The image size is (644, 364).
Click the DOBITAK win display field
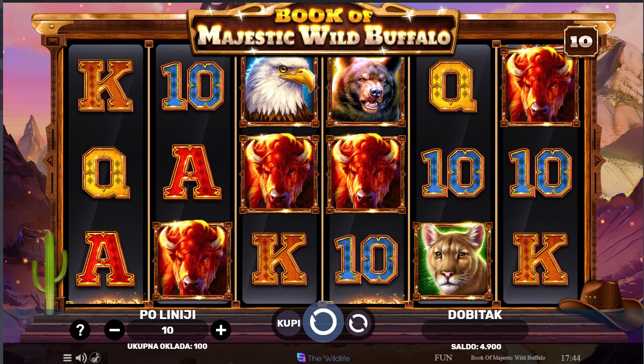[x=475, y=330]
